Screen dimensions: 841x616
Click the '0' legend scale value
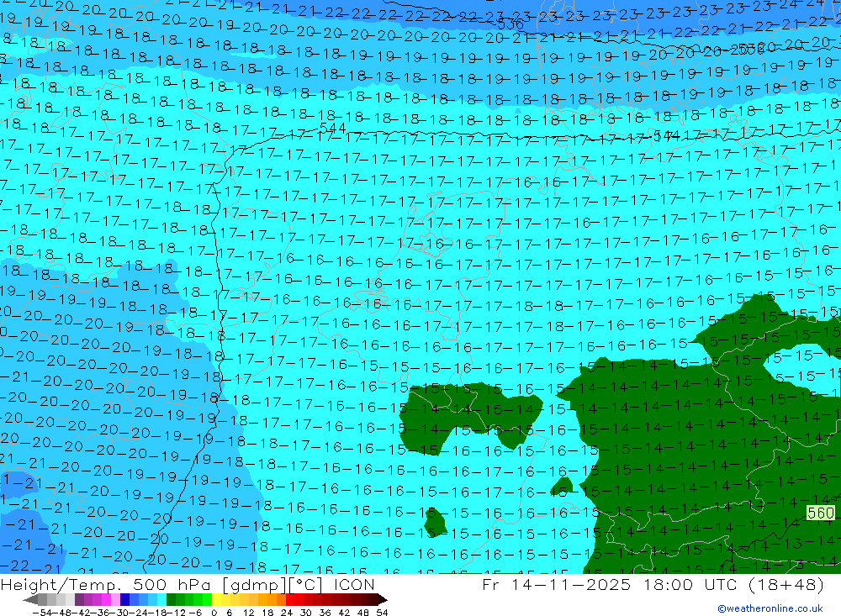[x=214, y=613]
